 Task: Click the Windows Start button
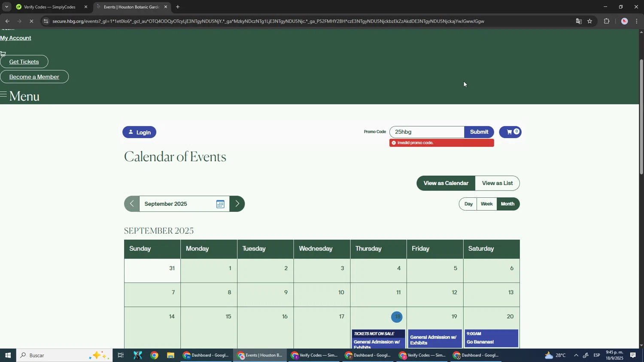point(8,355)
